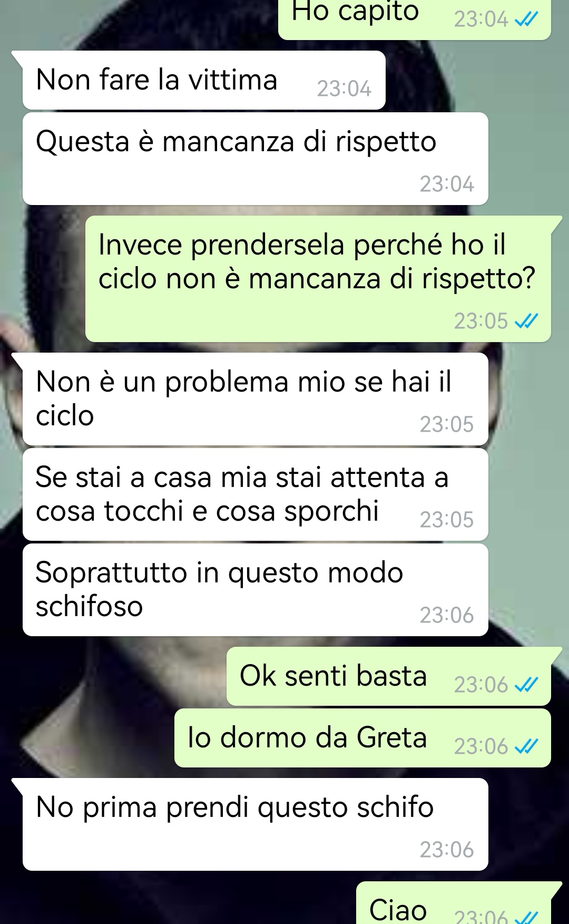Tap read-receipt ticks on 'Ho capito'
The image size is (569, 924).
tap(526, 20)
